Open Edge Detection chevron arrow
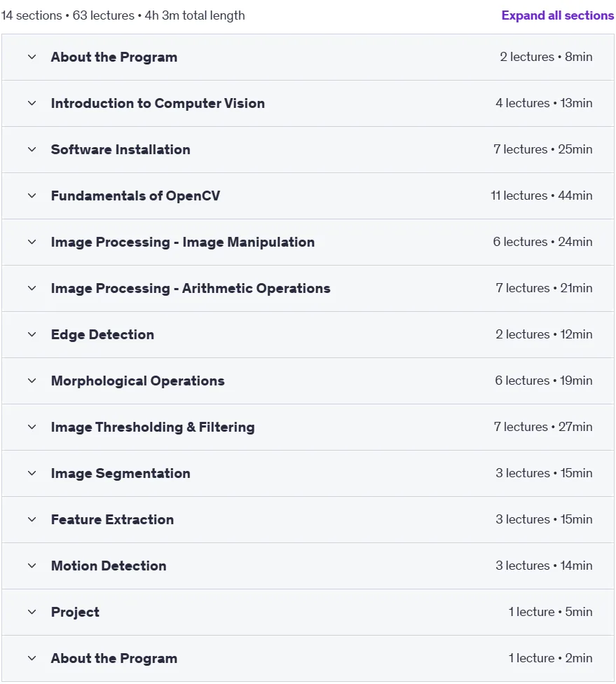The height and width of the screenshot is (684, 616). 32,334
